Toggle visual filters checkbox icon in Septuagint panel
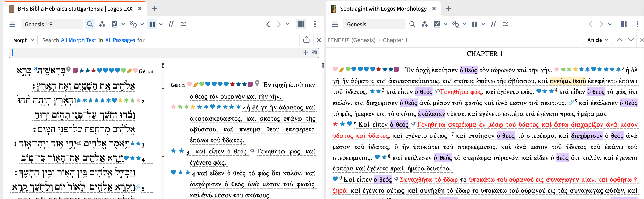The image size is (644, 199). (437, 24)
